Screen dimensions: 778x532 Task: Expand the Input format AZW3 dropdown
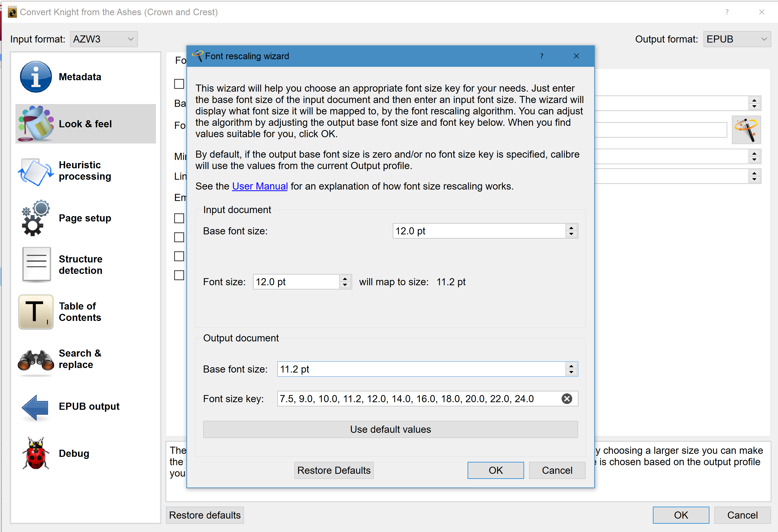[x=104, y=39]
